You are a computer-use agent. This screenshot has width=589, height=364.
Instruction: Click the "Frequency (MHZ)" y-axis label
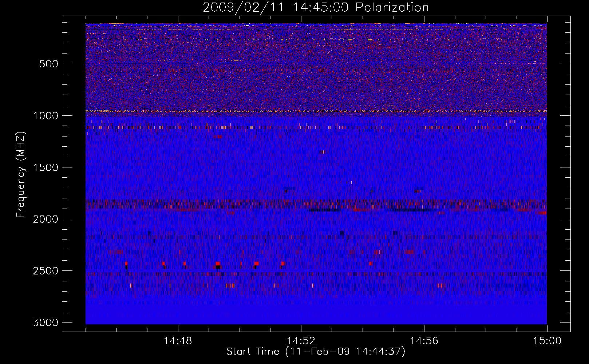tap(21, 175)
